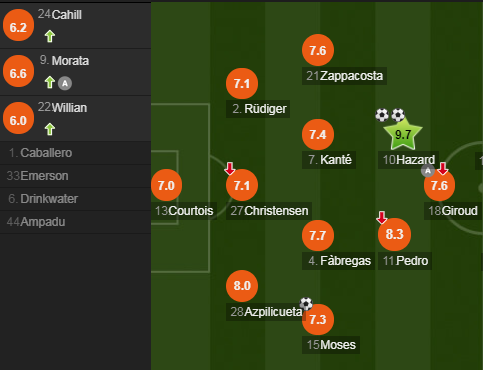Click Morata's 6.6 rating in substitutes
The image size is (483, 370).
pos(18,71)
